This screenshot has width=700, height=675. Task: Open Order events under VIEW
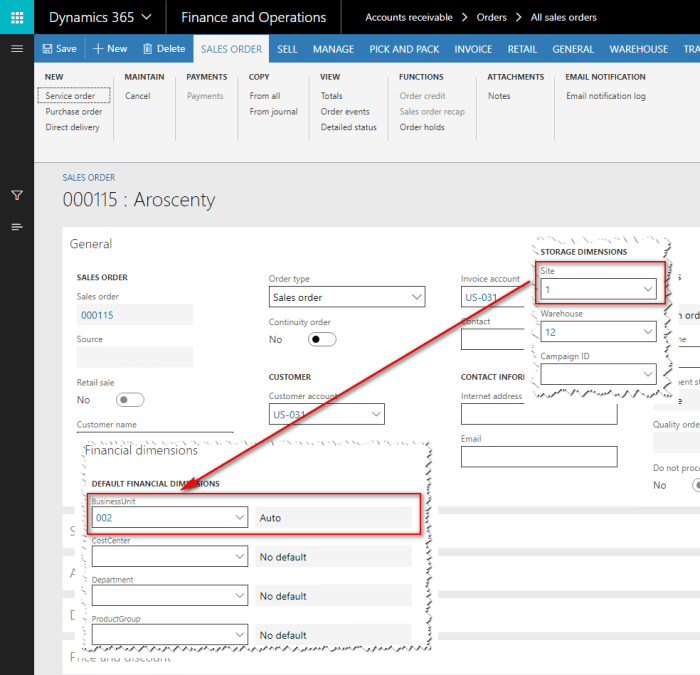tap(345, 112)
